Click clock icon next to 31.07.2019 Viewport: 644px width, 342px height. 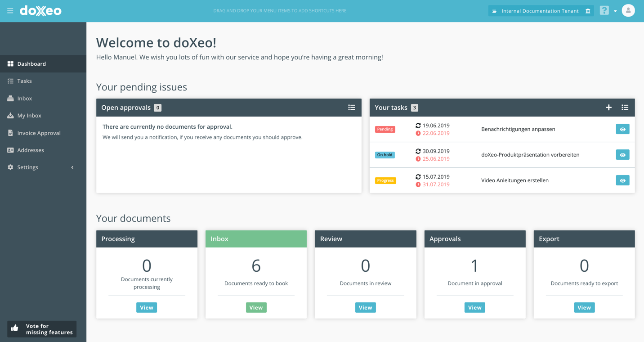click(x=418, y=184)
